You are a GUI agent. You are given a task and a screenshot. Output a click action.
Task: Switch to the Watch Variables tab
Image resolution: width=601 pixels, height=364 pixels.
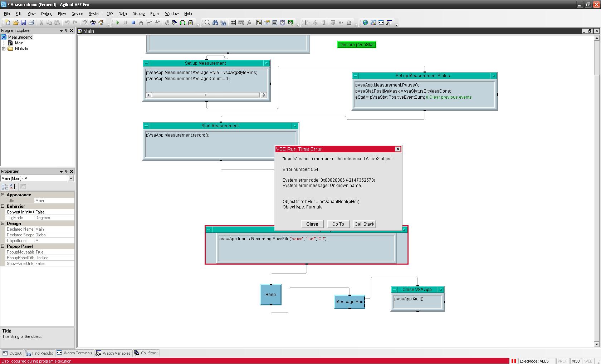click(x=113, y=353)
